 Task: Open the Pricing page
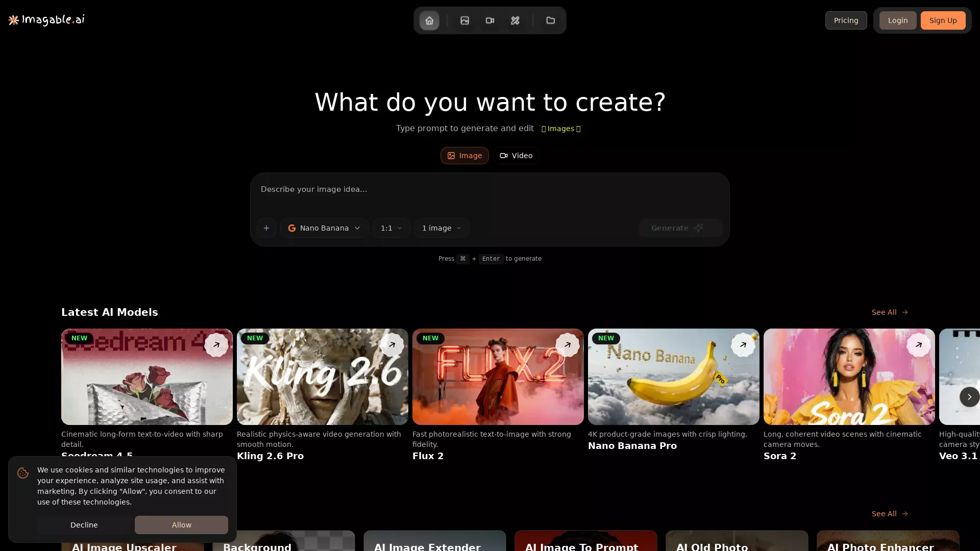point(846,20)
